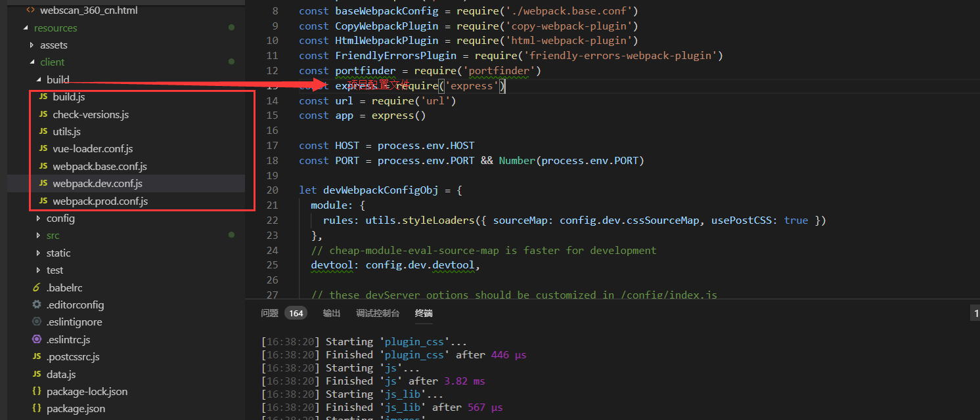Viewport: 980px width, 420px height.
Task: Switch to the 调试控制台 (Debug Console) tab
Action: [378, 314]
